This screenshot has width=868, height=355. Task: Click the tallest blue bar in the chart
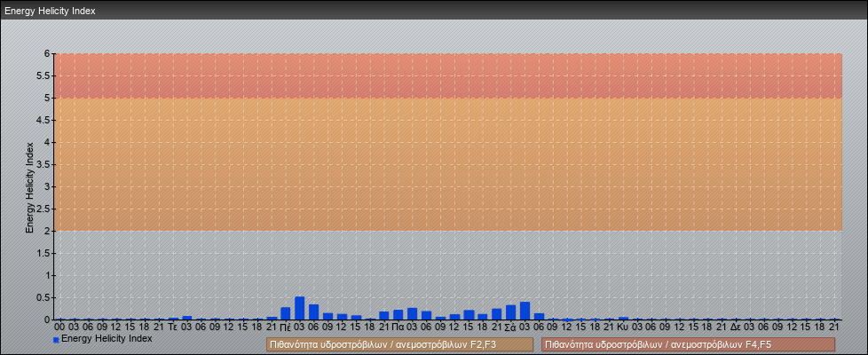[x=299, y=309]
